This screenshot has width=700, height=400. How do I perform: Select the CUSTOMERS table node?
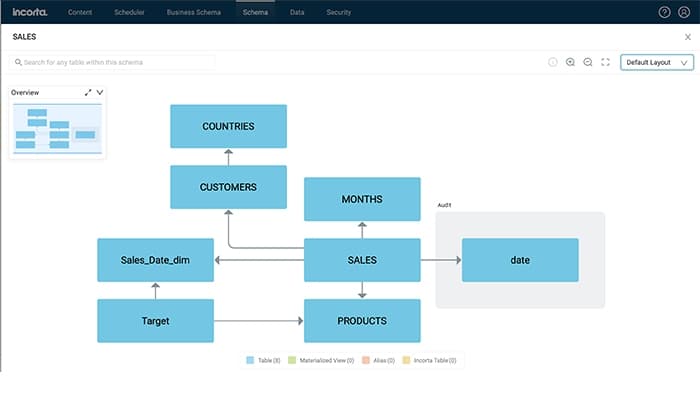click(228, 187)
